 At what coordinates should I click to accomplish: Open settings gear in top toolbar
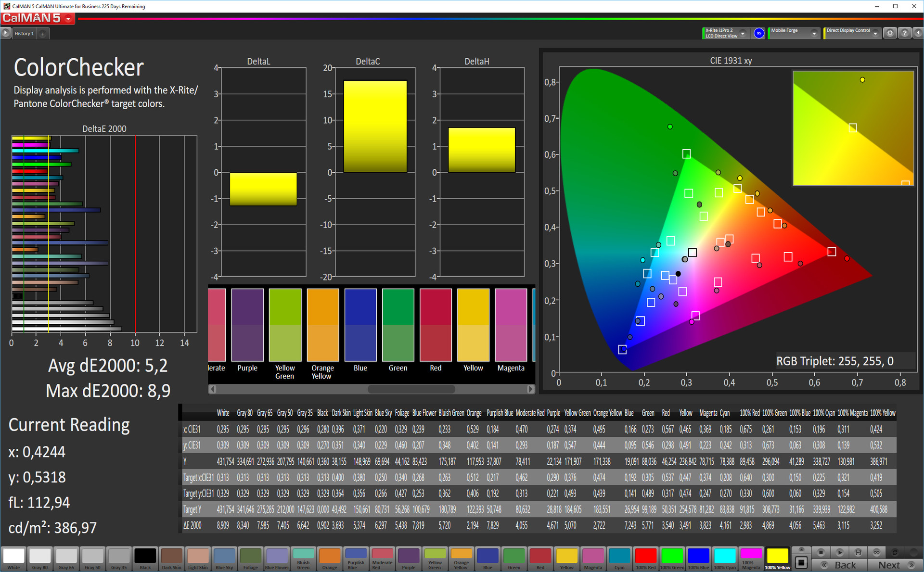[890, 33]
